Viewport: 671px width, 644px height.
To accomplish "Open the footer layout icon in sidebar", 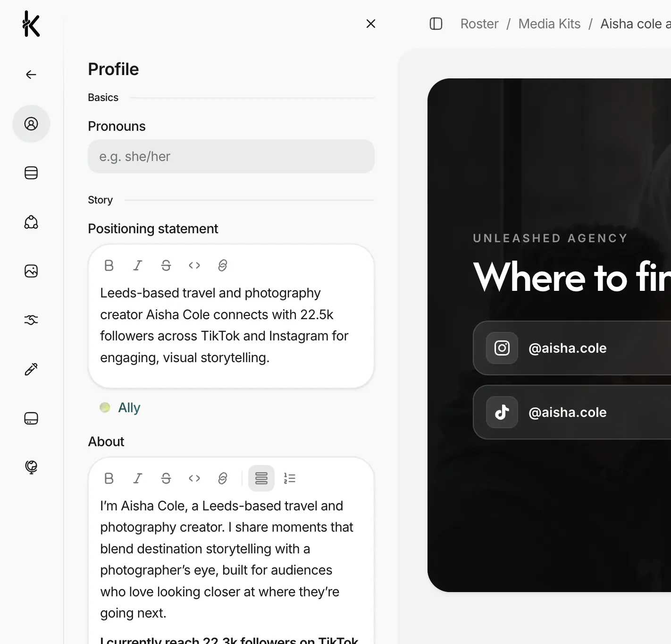I will tap(31, 418).
